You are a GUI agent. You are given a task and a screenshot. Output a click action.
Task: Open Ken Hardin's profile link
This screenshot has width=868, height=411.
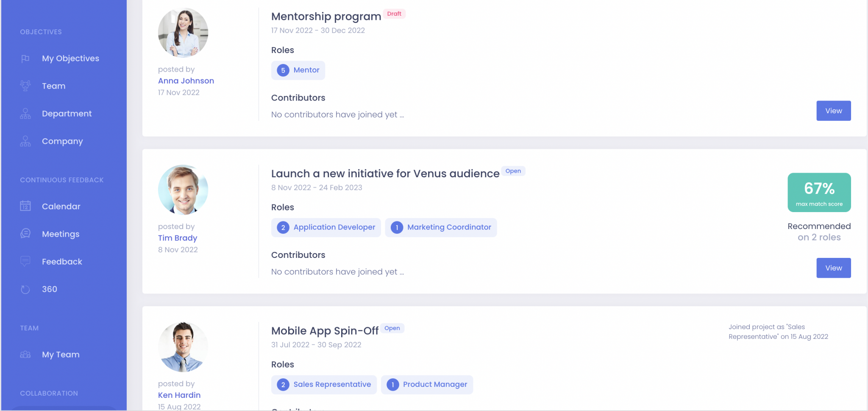coord(179,395)
